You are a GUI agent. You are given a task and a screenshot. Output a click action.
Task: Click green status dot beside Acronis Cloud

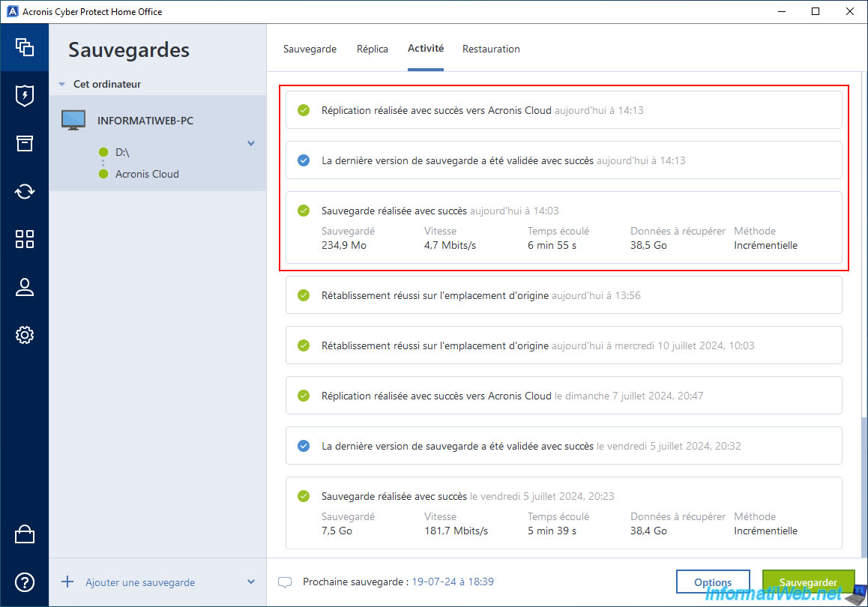point(103,174)
